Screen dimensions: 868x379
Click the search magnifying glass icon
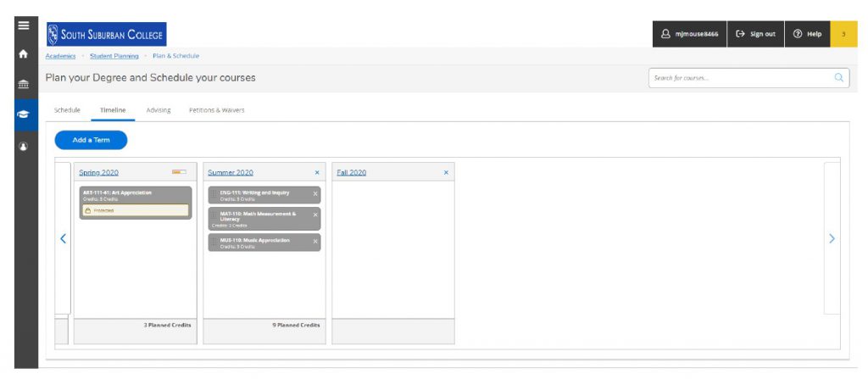coord(838,78)
